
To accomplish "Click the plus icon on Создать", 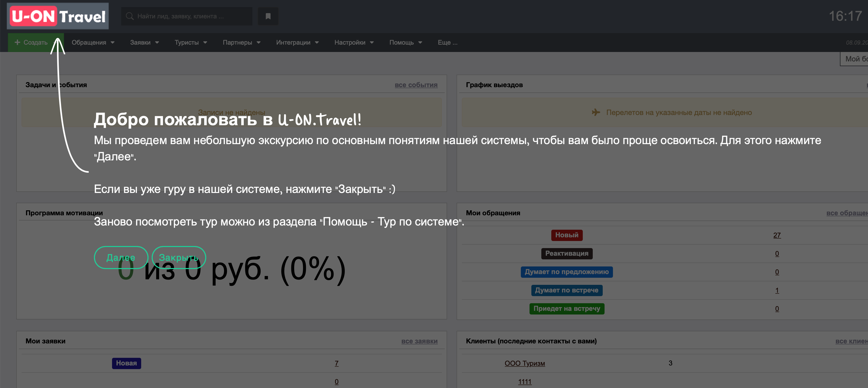I will click(17, 42).
